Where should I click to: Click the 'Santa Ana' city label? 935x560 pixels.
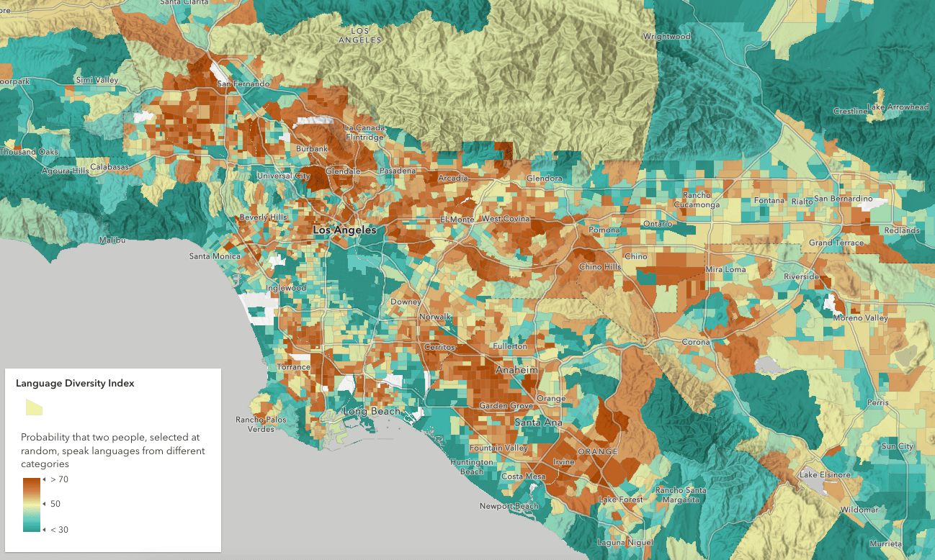click(538, 423)
